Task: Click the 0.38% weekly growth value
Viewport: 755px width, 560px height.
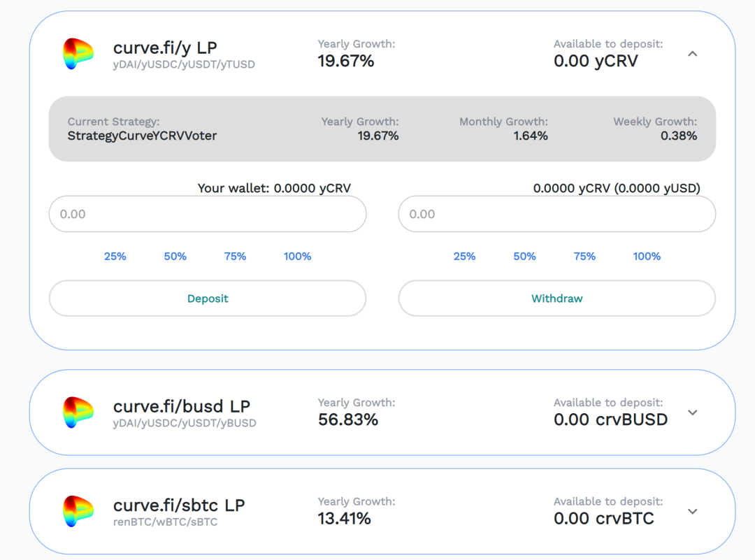Action: [679, 136]
